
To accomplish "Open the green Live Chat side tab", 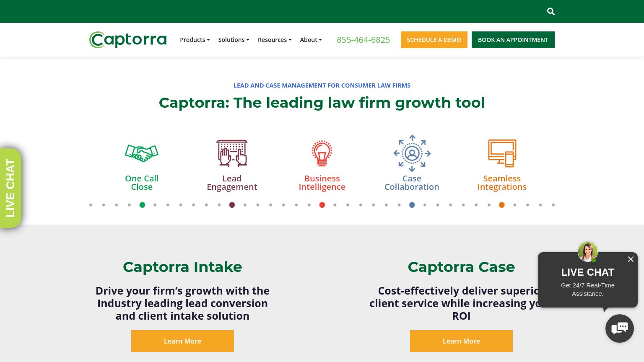I will (x=10, y=188).
